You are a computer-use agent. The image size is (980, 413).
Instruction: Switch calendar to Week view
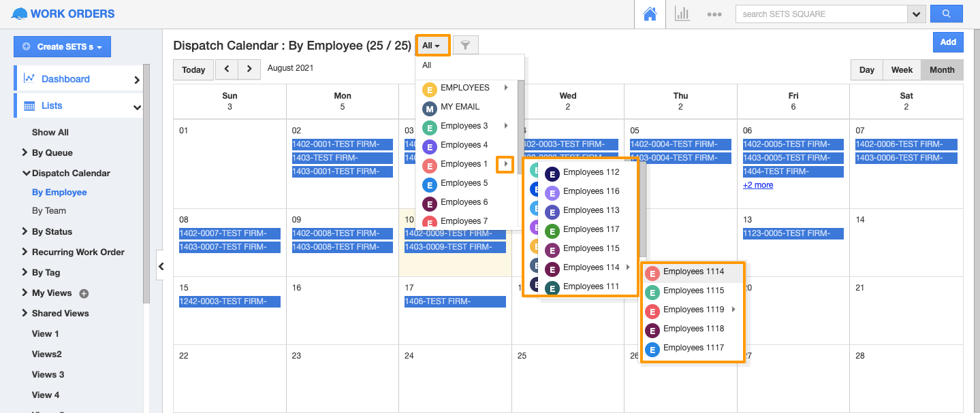(x=902, y=69)
